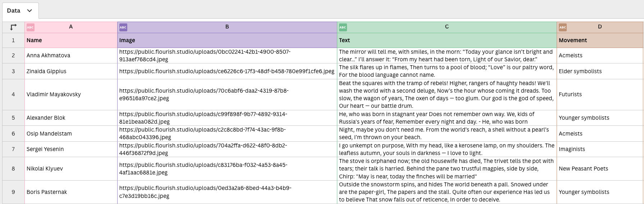Viewport: 644px width, 204px height.
Task: Click the text cell starting 'The silk flares up'
Action: (447, 71)
